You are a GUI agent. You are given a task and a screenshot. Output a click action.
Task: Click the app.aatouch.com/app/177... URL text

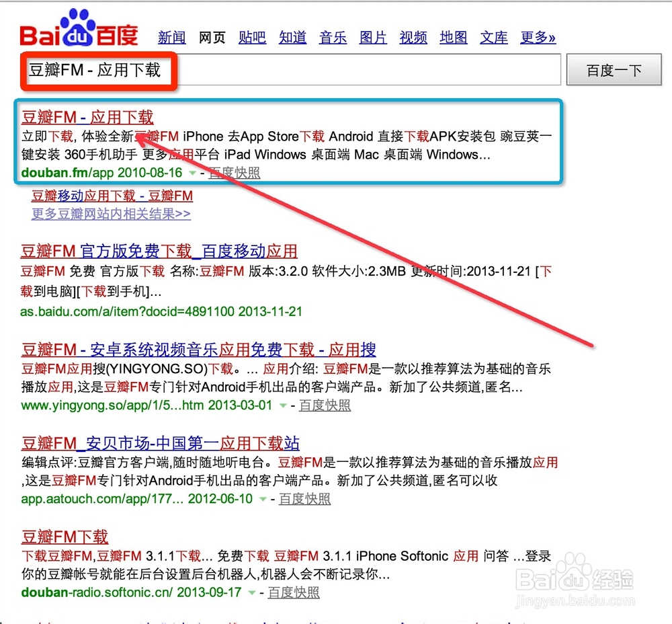pos(102,499)
